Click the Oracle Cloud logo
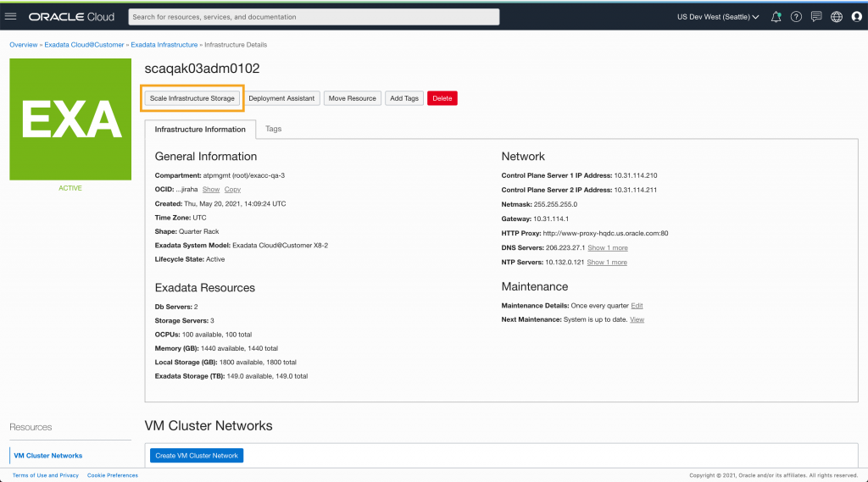 pos(71,17)
